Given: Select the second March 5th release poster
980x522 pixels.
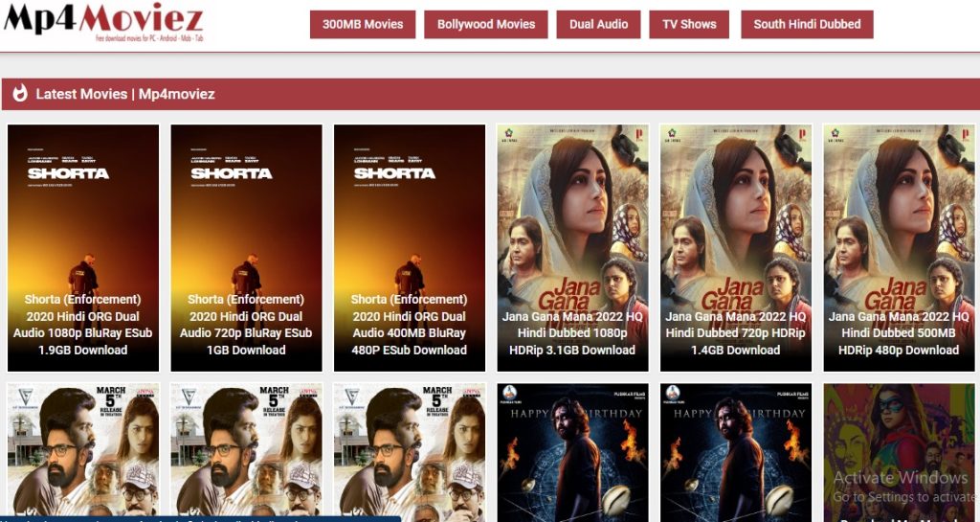Looking at the screenshot, I should pos(246,453).
